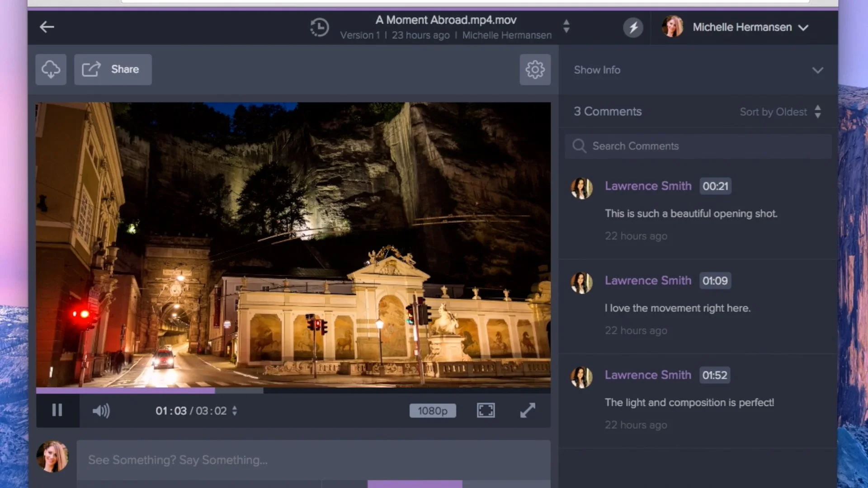Pause the video playback
This screenshot has width=868, height=488.
click(57, 410)
